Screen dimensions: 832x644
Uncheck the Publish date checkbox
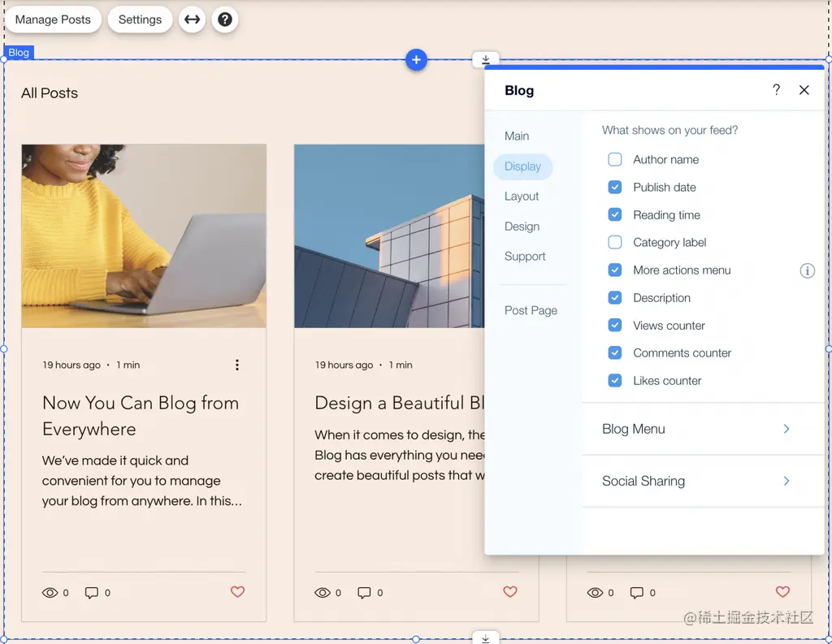[615, 188]
